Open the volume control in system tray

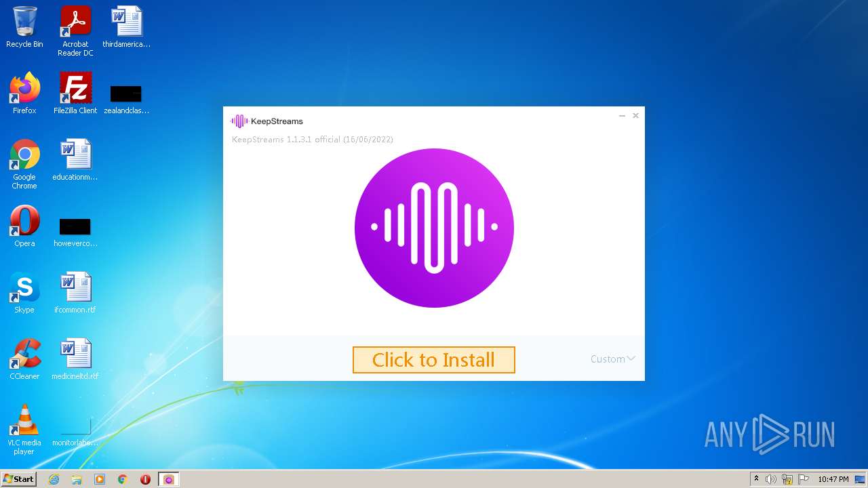point(771,479)
